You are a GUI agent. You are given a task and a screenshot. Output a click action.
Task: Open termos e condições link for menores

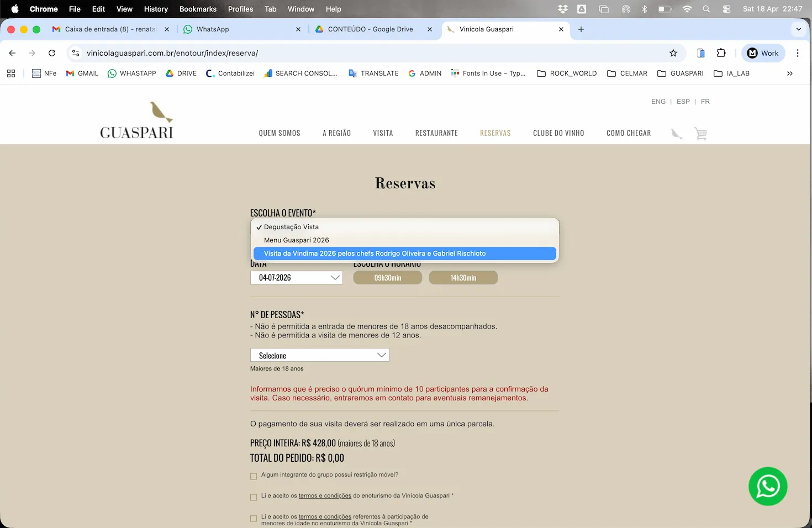tap(325, 517)
